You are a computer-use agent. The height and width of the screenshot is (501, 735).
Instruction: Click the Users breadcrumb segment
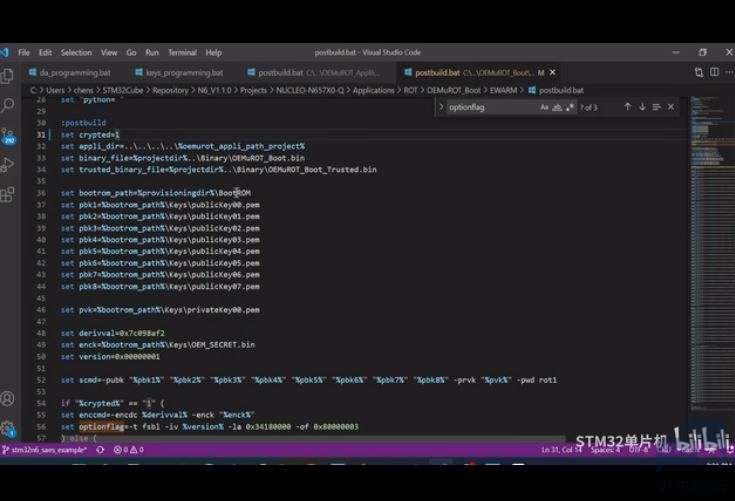click(55, 90)
